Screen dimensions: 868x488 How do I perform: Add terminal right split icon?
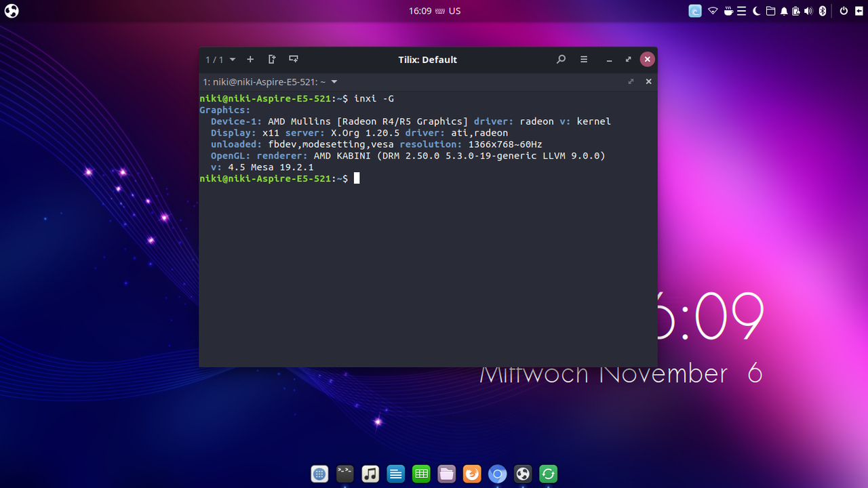click(272, 60)
